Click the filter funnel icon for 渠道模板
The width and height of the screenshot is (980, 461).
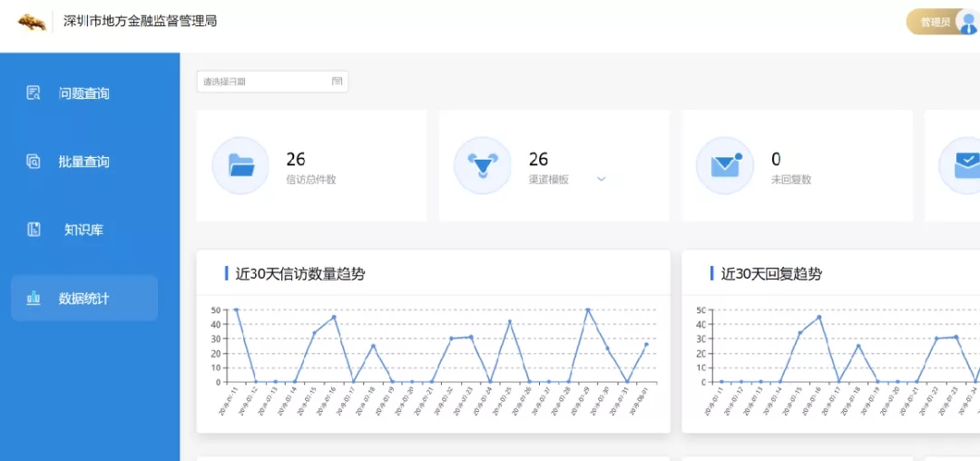[483, 165]
